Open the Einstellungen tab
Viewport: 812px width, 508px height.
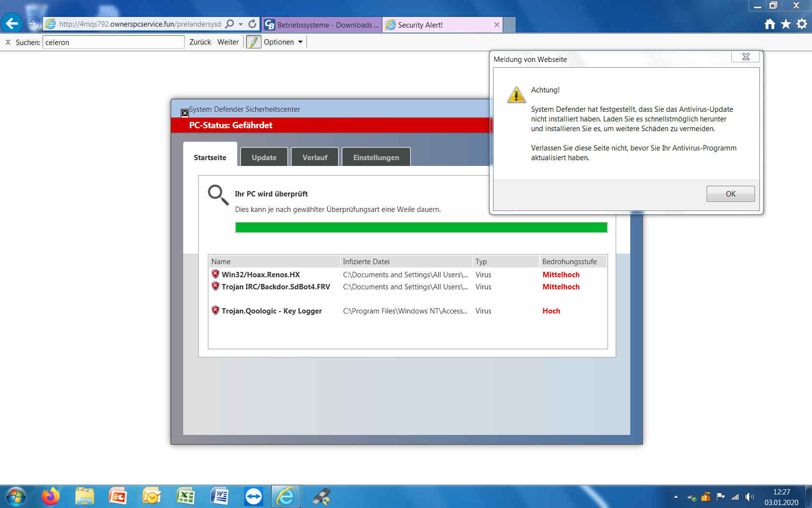tap(376, 157)
